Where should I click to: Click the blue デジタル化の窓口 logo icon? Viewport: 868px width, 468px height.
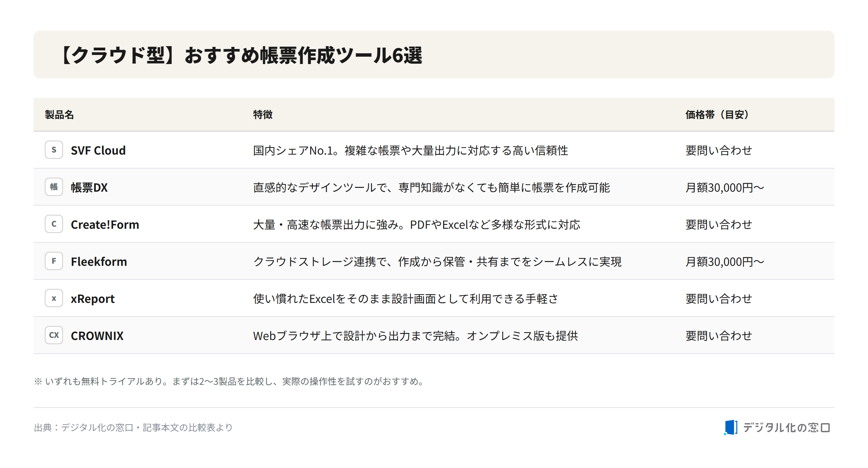pyautogui.click(x=731, y=427)
